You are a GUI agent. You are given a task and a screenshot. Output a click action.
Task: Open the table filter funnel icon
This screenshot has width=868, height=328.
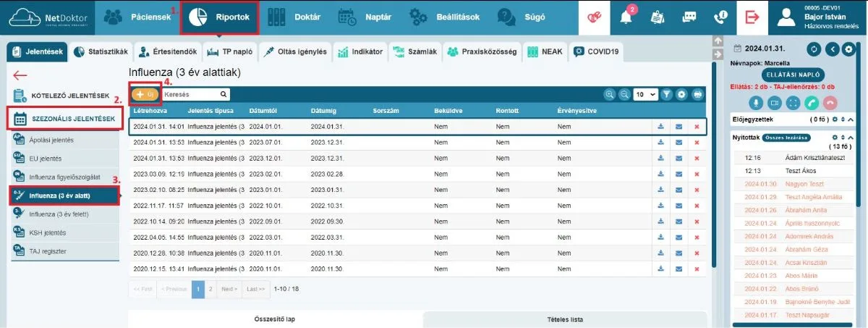click(667, 94)
